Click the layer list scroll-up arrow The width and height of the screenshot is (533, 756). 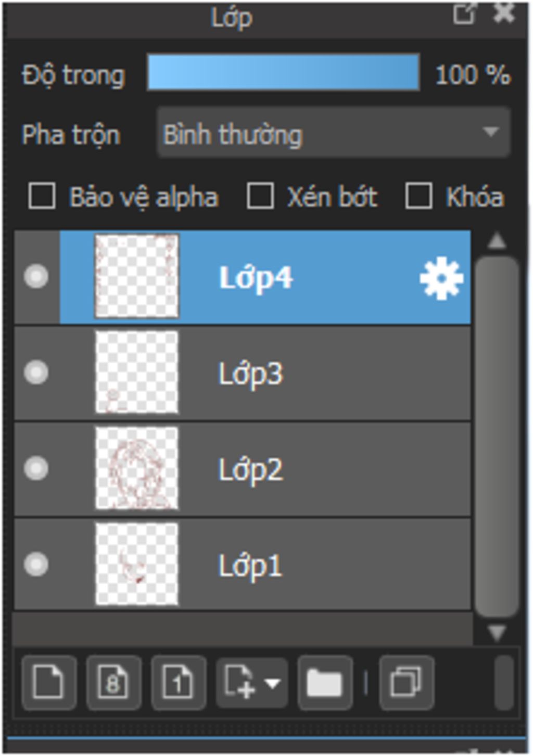(x=497, y=240)
